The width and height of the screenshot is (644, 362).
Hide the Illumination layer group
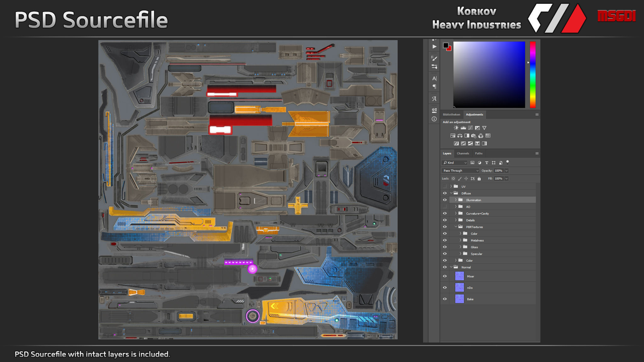pos(445,200)
